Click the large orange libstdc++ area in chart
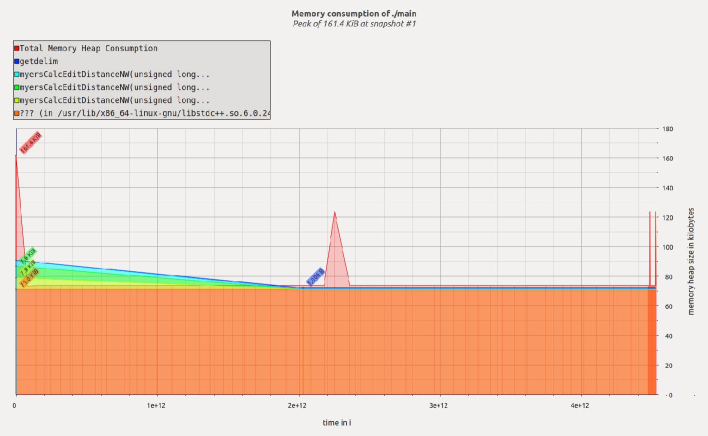The image size is (708, 436). click(x=336, y=342)
